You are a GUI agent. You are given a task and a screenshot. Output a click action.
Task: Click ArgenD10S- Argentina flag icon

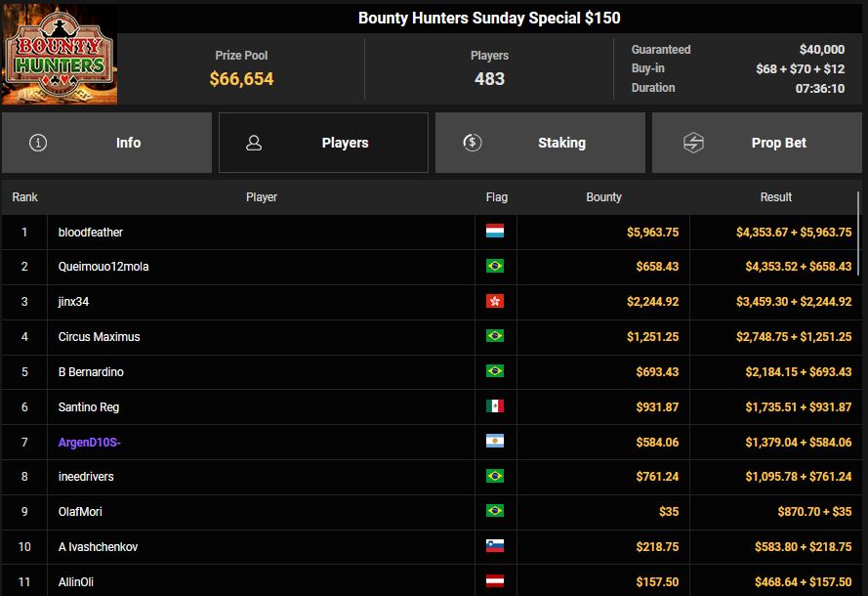[495, 442]
